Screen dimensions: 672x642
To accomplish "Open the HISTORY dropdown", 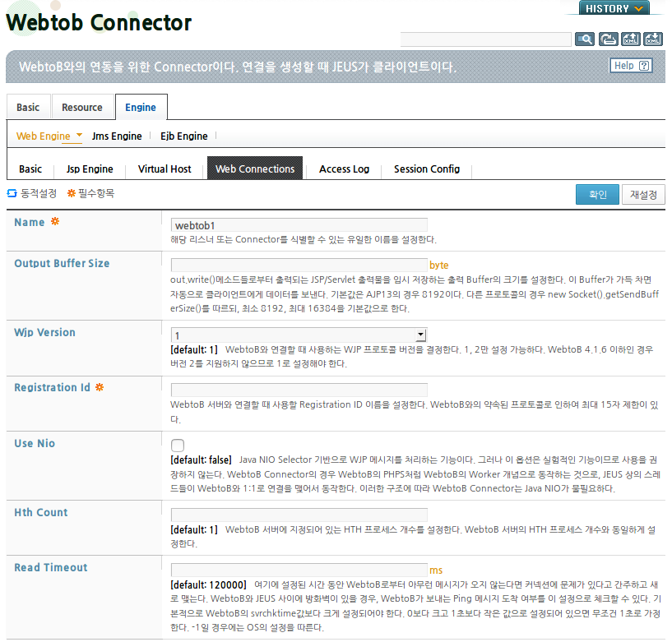I will click(614, 8).
